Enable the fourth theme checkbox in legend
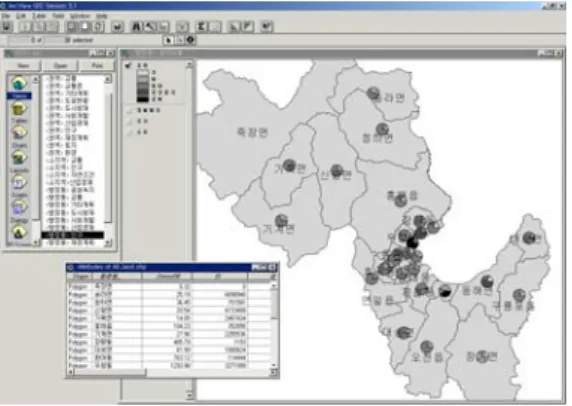 (129, 132)
